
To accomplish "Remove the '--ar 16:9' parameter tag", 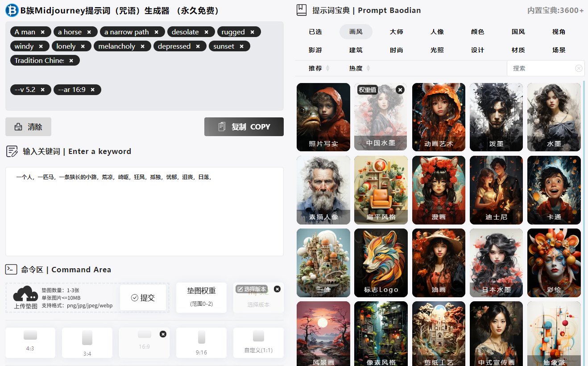I will (x=92, y=90).
